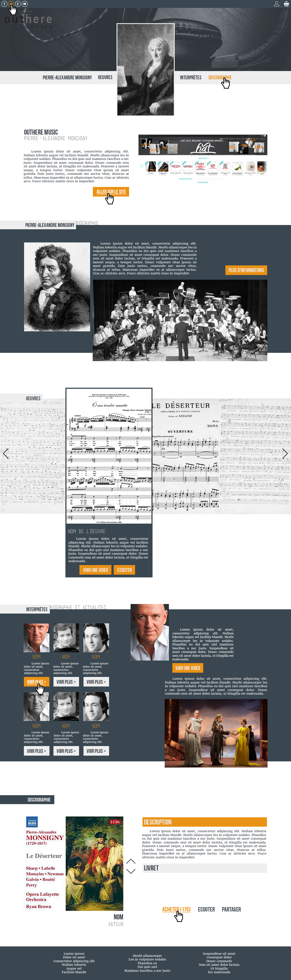Show previous score in Oeuvres carousel

click(6, 453)
